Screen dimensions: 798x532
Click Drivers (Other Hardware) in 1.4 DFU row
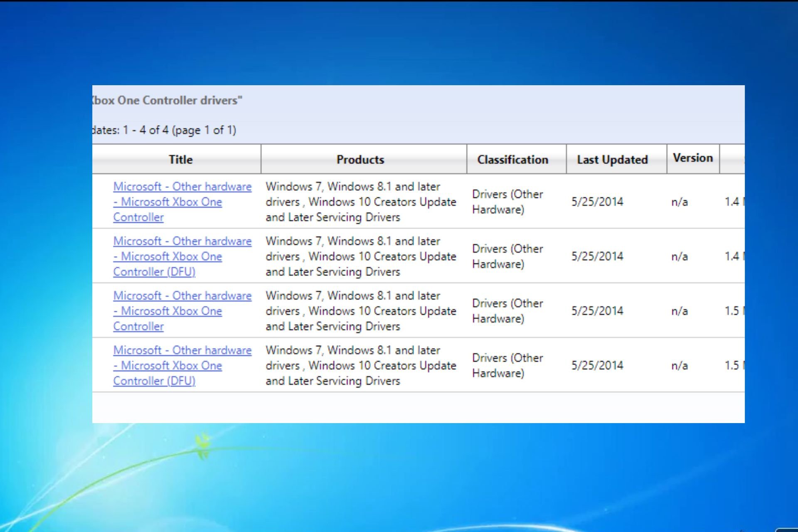point(507,256)
